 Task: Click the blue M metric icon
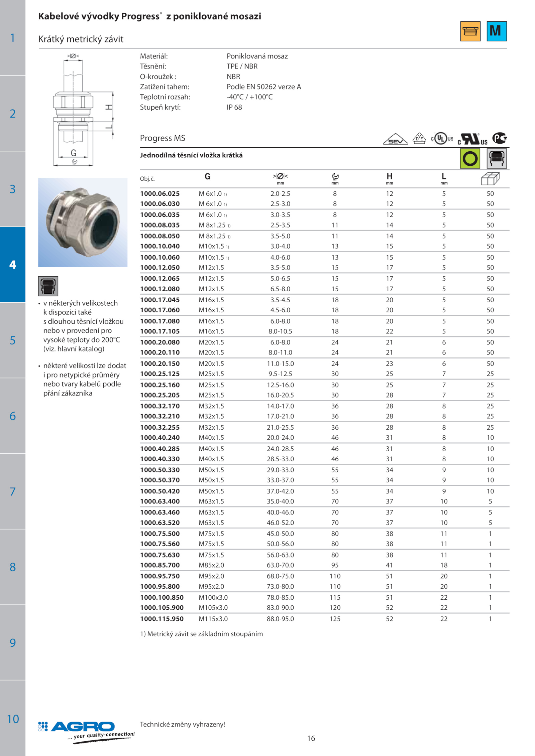point(497,31)
